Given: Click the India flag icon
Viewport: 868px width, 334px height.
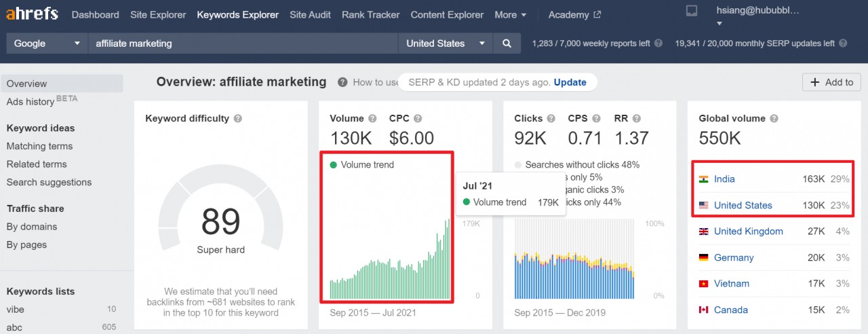Looking at the screenshot, I should tap(704, 179).
